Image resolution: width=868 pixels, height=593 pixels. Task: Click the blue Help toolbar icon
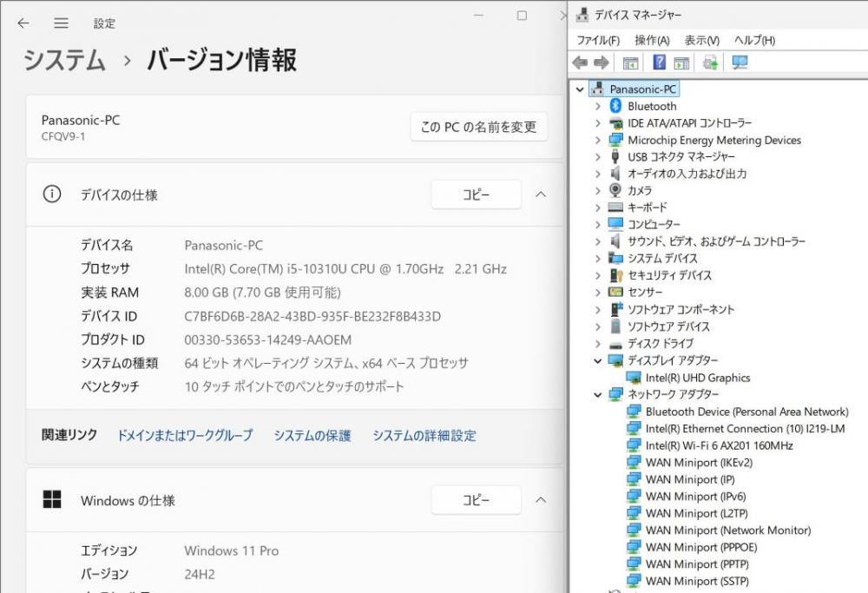pyautogui.click(x=659, y=62)
